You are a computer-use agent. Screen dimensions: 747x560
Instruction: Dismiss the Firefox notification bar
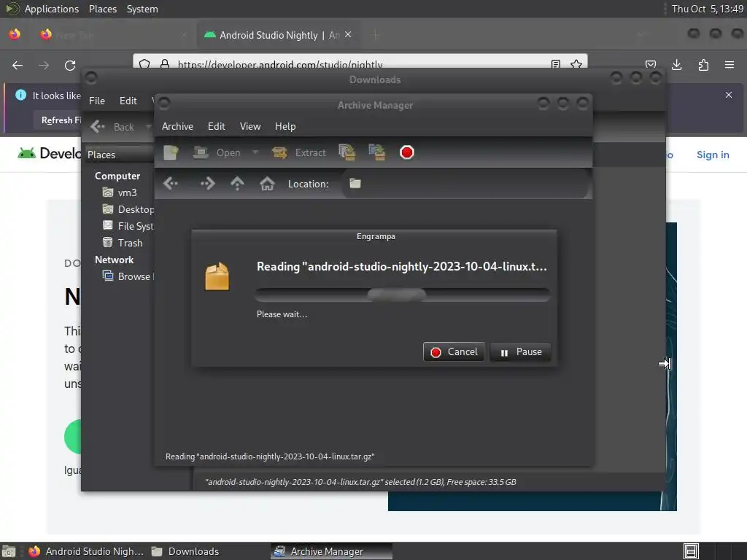point(729,95)
